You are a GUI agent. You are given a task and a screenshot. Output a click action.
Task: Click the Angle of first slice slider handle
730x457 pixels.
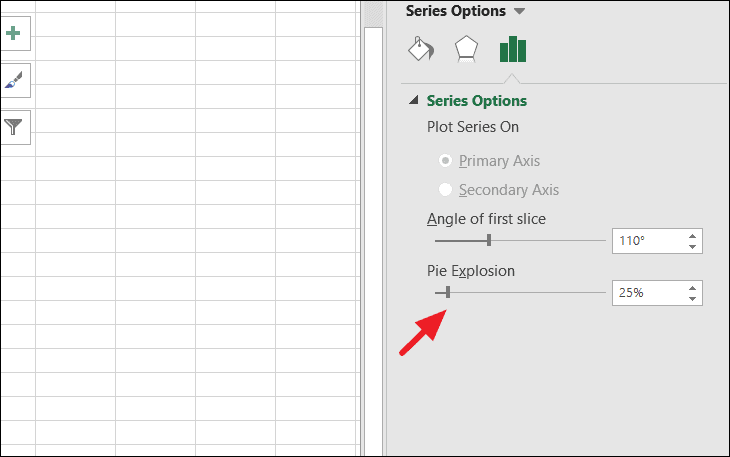coord(488,240)
